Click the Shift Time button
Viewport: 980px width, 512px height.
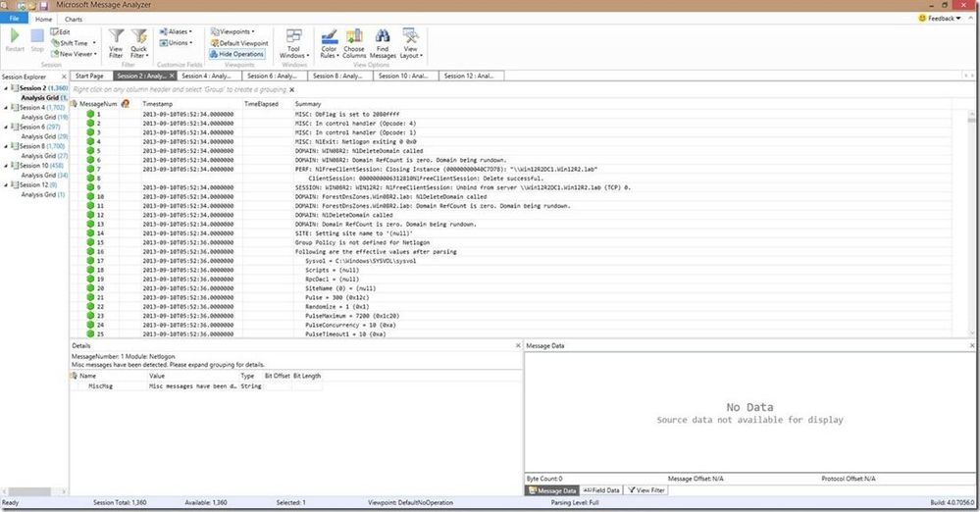coord(74,43)
